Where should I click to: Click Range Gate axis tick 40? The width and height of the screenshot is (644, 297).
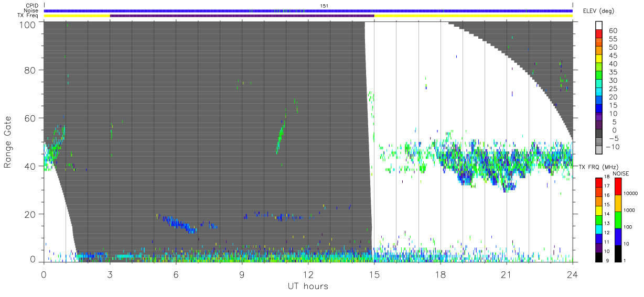[x=31, y=166]
